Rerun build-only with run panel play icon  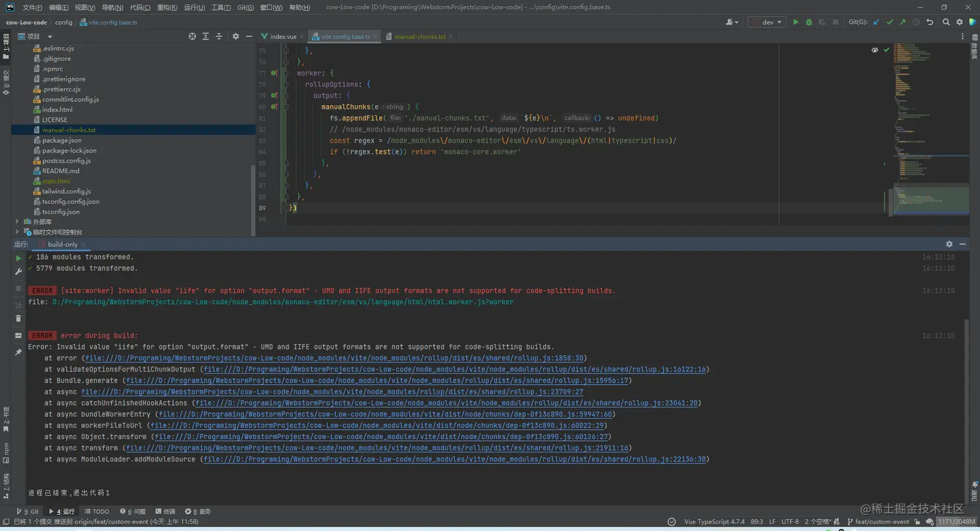[x=18, y=258]
